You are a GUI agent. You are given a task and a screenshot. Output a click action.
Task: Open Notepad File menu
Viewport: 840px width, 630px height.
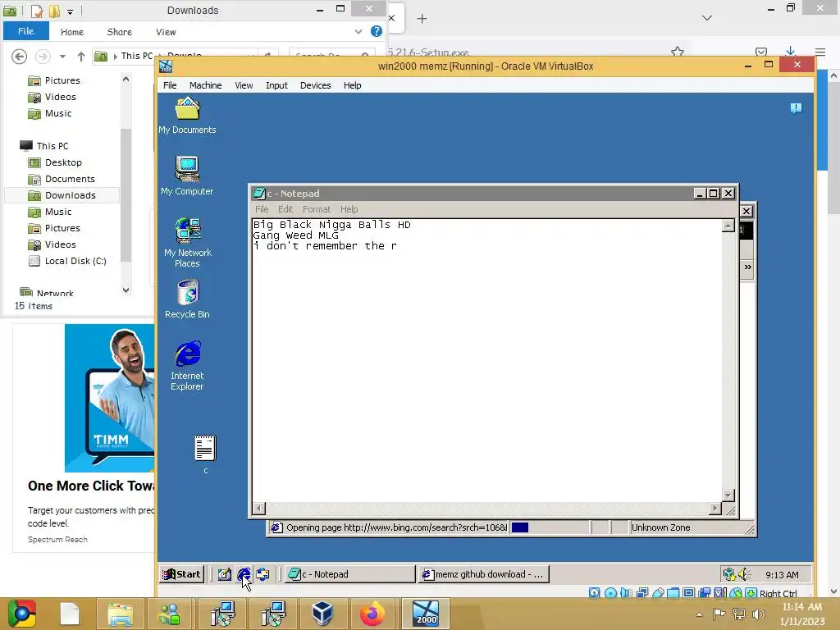tap(262, 209)
